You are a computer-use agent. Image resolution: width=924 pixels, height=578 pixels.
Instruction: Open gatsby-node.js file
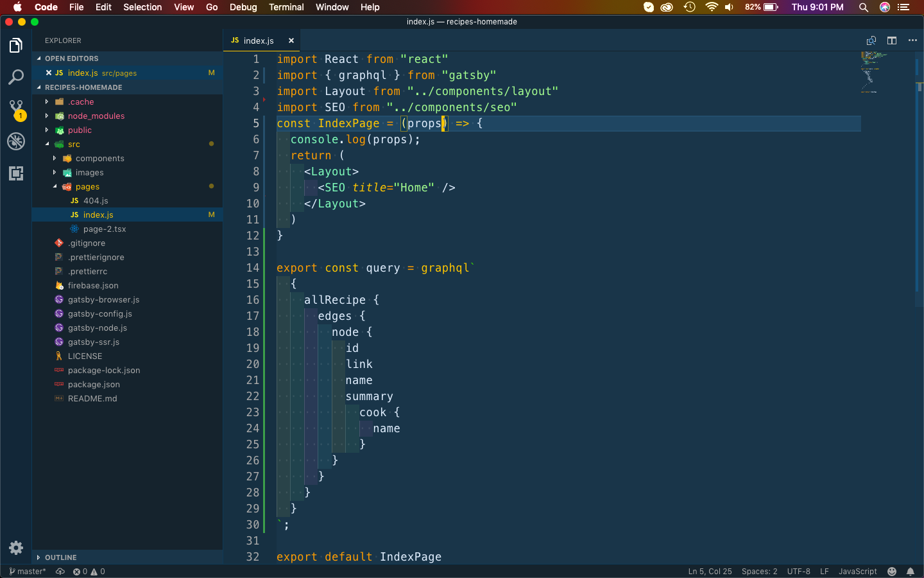coord(127,328)
